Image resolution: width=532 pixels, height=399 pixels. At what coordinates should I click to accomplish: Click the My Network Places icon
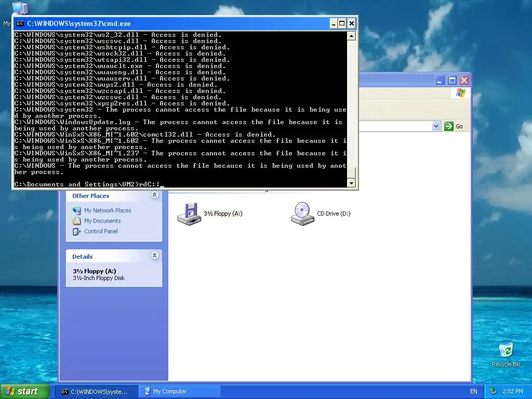(77, 210)
